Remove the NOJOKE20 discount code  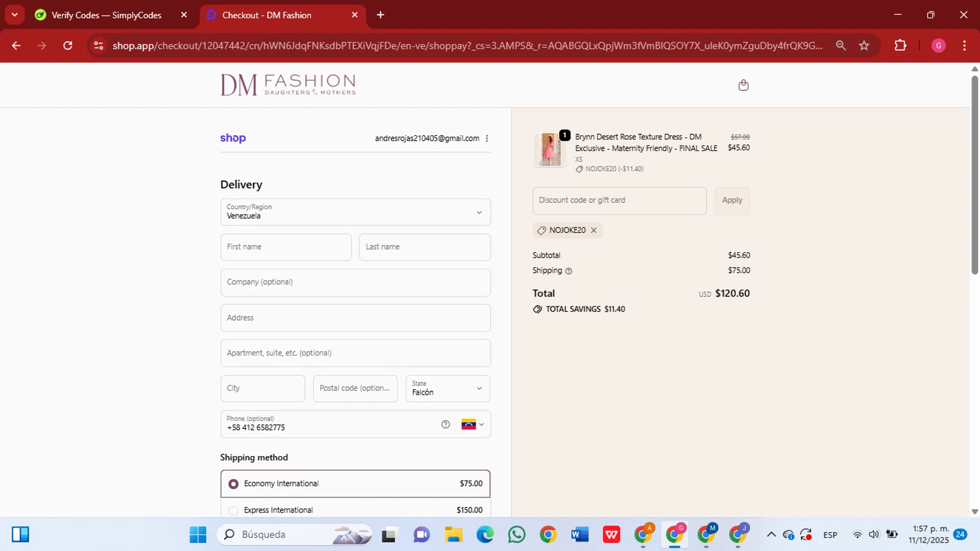pyautogui.click(x=594, y=230)
